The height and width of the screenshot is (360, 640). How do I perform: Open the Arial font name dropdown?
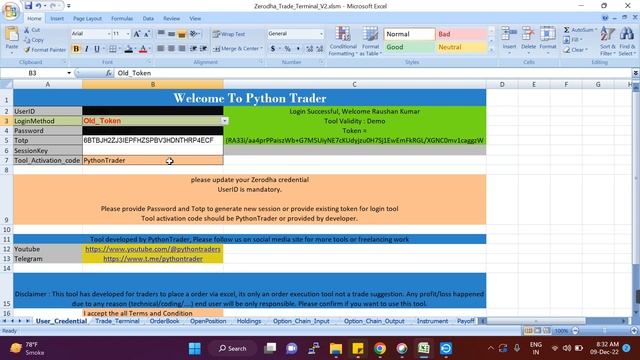coord(109,34)
